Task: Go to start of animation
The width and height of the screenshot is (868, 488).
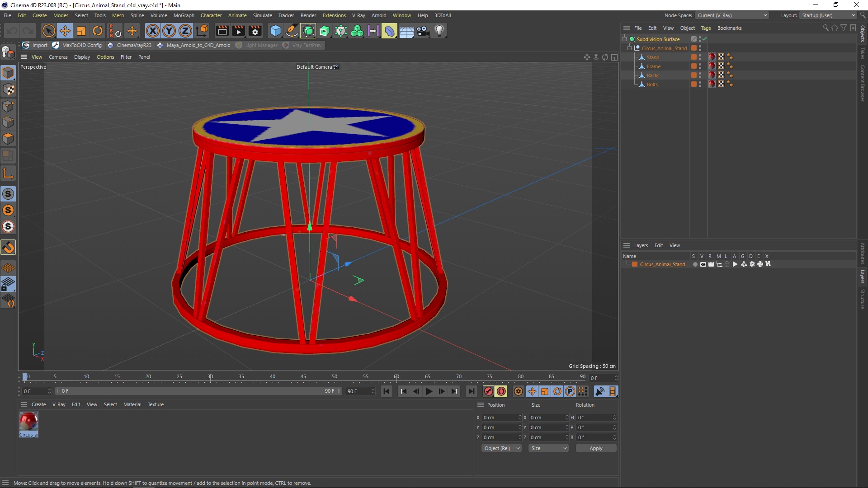Action: (x=387, y=391)
